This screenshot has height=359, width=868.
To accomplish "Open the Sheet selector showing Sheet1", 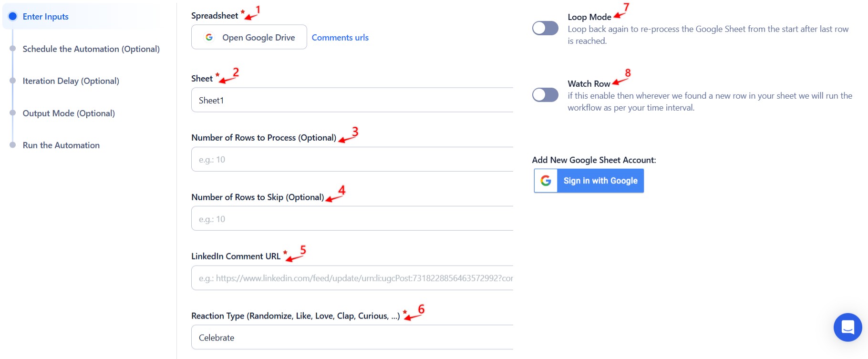I will (352, 100).
